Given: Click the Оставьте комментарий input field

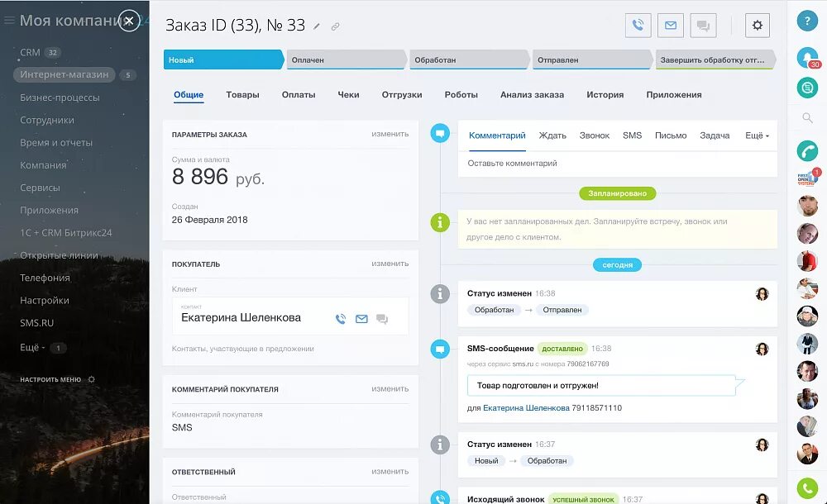Looking at the screenshot, I should 617,164.
